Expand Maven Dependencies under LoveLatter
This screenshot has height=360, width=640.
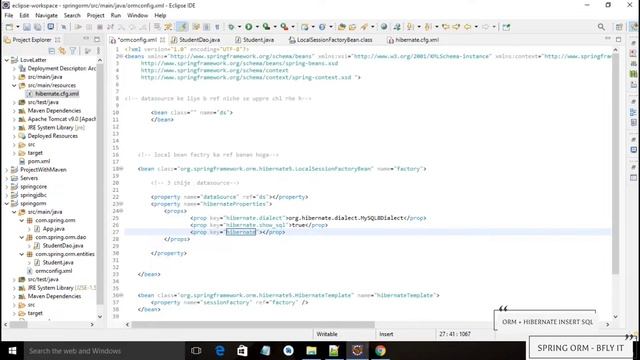point(14,111)
